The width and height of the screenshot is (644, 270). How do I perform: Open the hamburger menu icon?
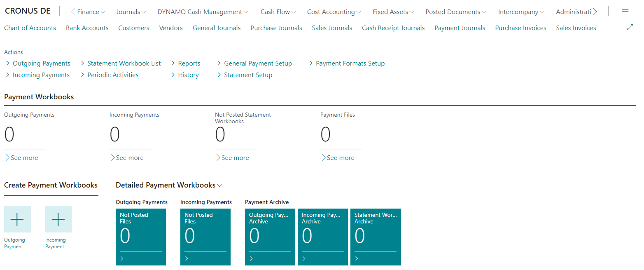(x=625, y=12)
